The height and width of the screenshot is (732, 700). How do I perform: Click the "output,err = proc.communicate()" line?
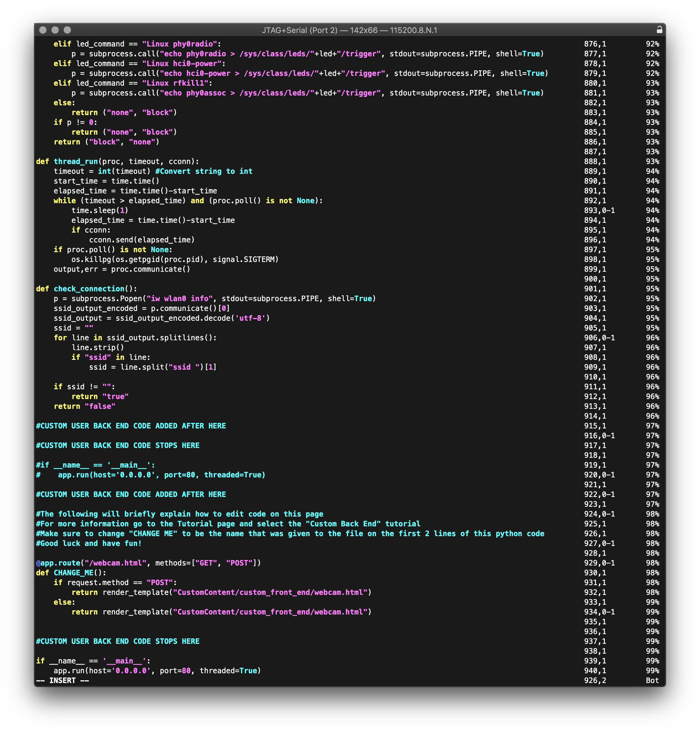[122, 269]
